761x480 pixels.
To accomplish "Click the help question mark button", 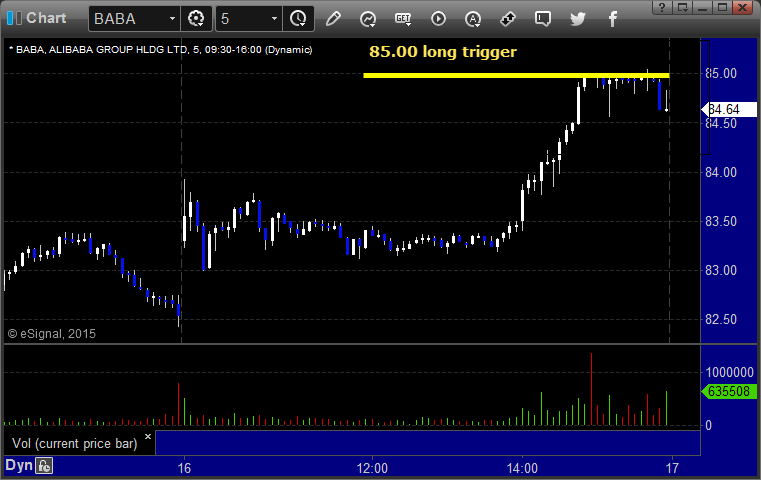I will 662,7.
